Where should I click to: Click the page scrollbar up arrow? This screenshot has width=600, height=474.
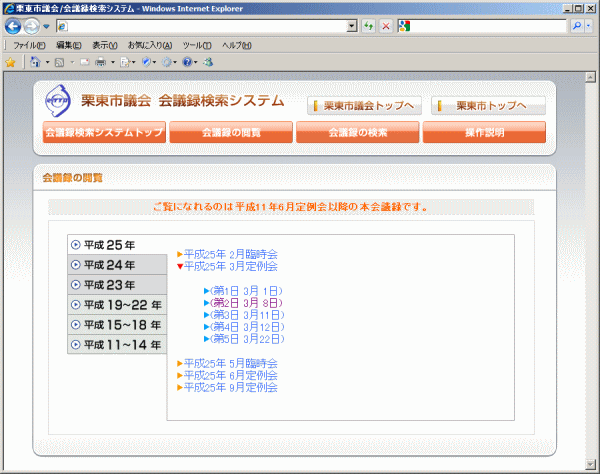590,77
